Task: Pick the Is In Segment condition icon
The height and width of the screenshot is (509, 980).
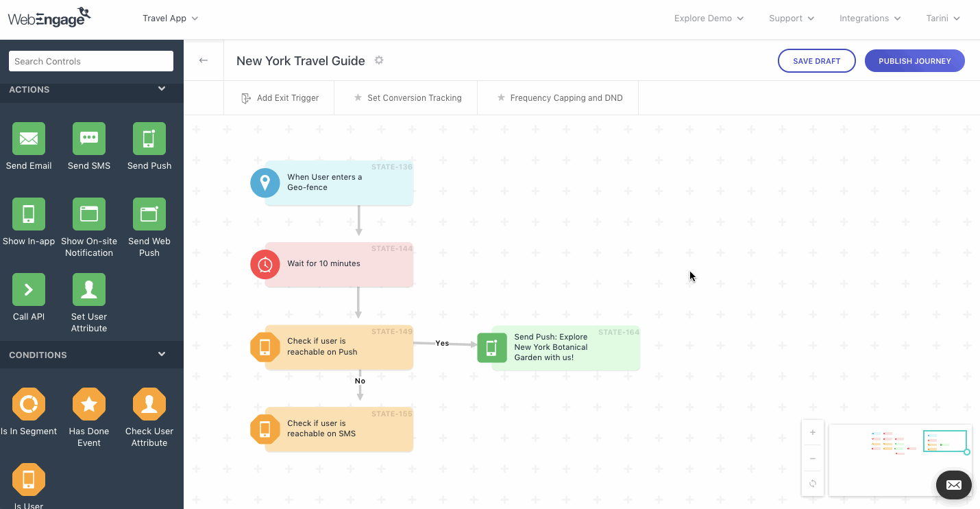Action: pyautogui.click(x=28, y=404)
